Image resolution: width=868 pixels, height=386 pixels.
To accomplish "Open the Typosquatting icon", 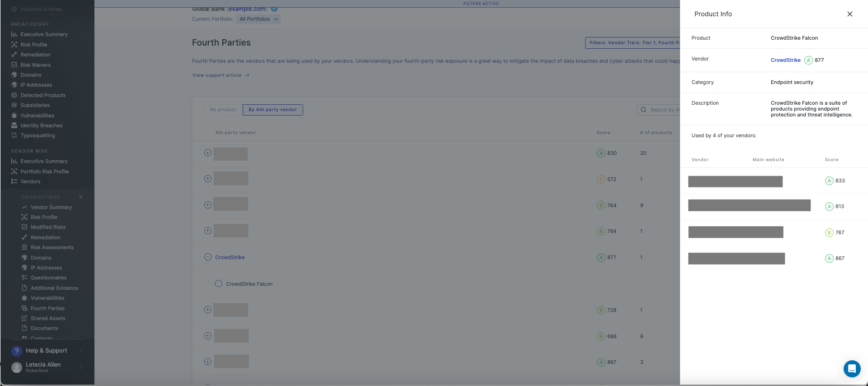I will coord(14,135).
